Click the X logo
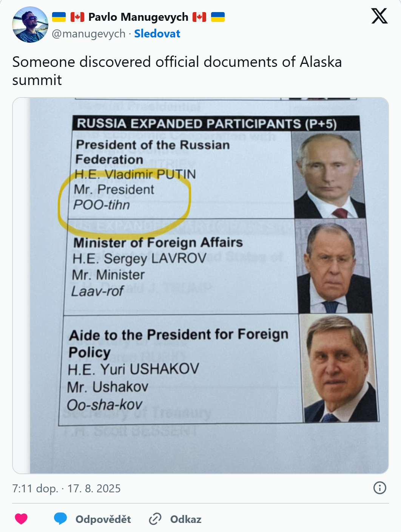The image size is (401, 532). (379, 16)
